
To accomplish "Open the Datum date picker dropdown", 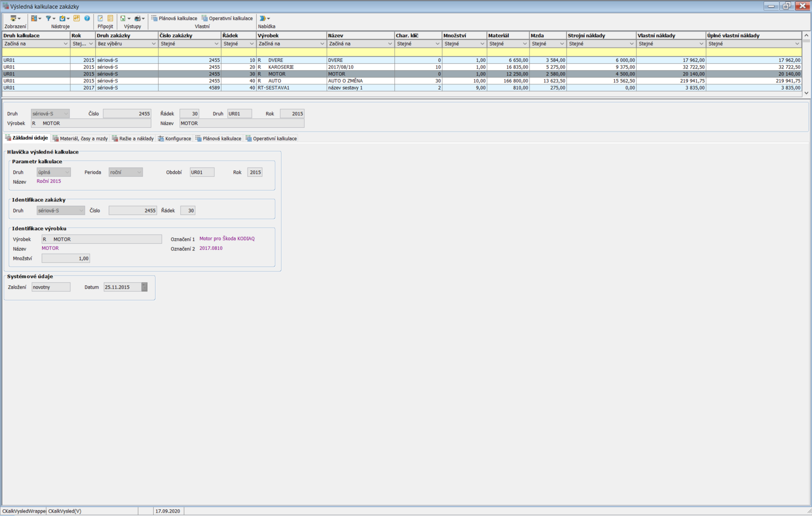I will point(144,287).
